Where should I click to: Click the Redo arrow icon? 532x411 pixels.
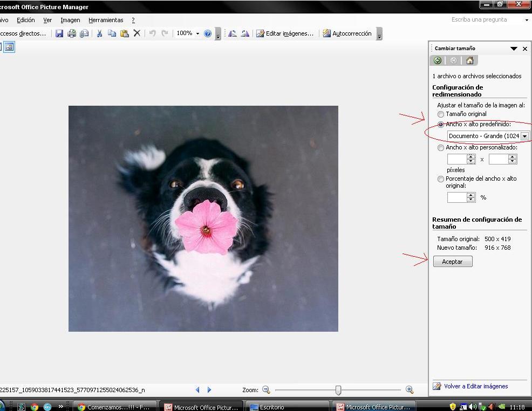point(165,33)
